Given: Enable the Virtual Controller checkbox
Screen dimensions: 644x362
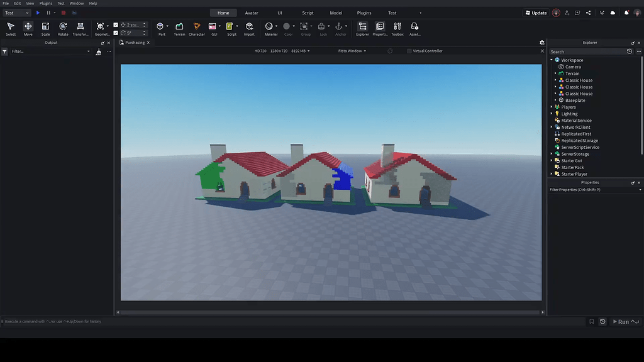Looking at the screenshot, I should 409,52.
